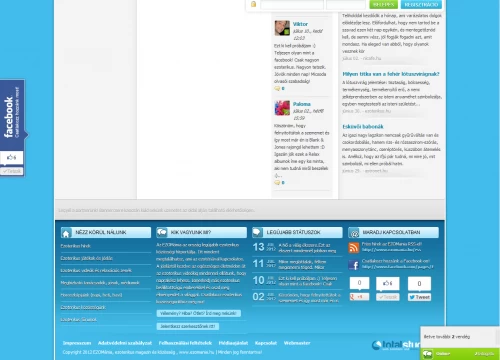Click Paloma's profile avatar
500x360 pixels.
(x=282, y=108)
